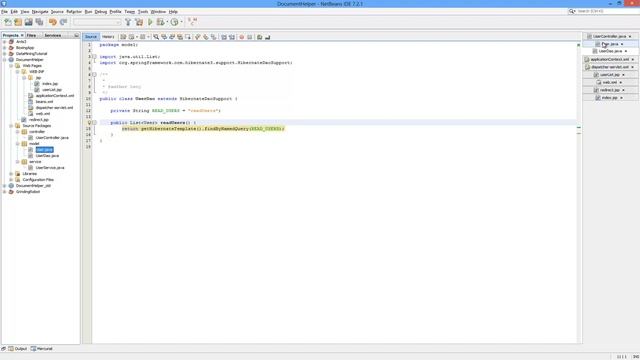Switch to UserController.java editor tab
Viewport: 640px width, 360px height.
point(609,36)
